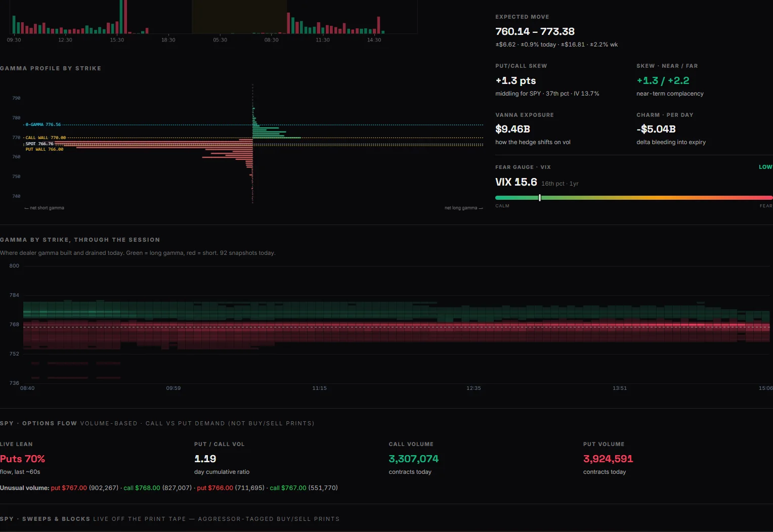Click the net short gamma legend label
The width and height of the screenshot is (773, 532).
(44, 208)
